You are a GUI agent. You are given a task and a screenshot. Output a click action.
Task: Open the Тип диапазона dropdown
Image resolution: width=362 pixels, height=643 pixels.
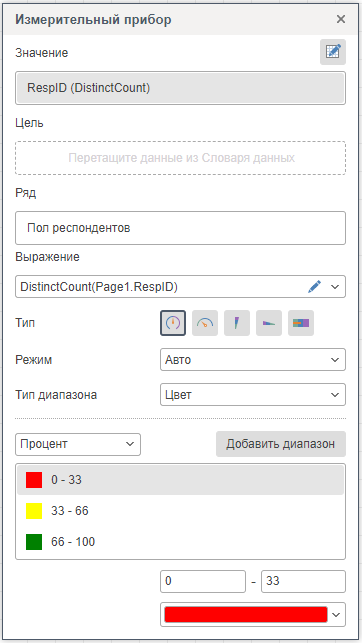click(253, 395)
